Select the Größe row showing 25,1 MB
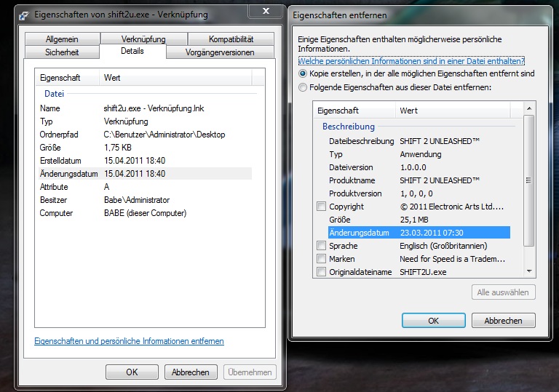559x392 pixels. click(419, 220)
